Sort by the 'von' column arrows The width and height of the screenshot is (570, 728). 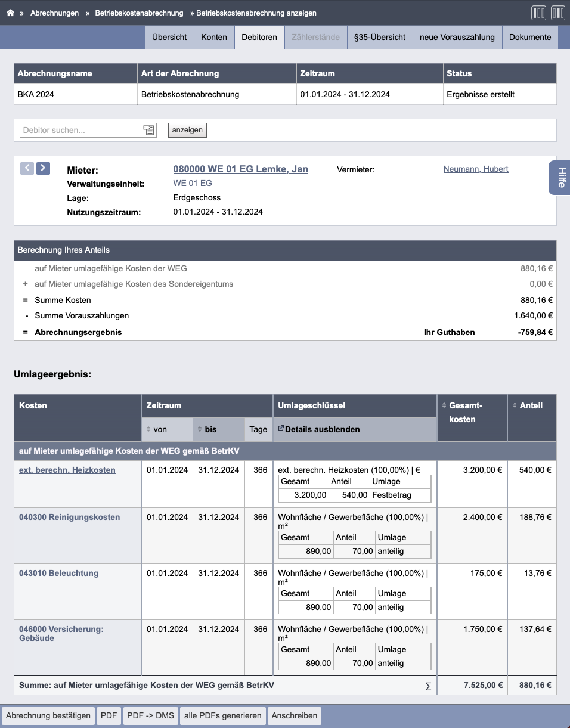[150, 429]
